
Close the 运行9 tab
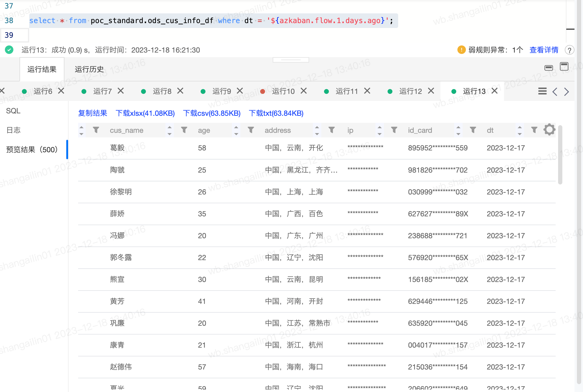(x=240, y=91)
